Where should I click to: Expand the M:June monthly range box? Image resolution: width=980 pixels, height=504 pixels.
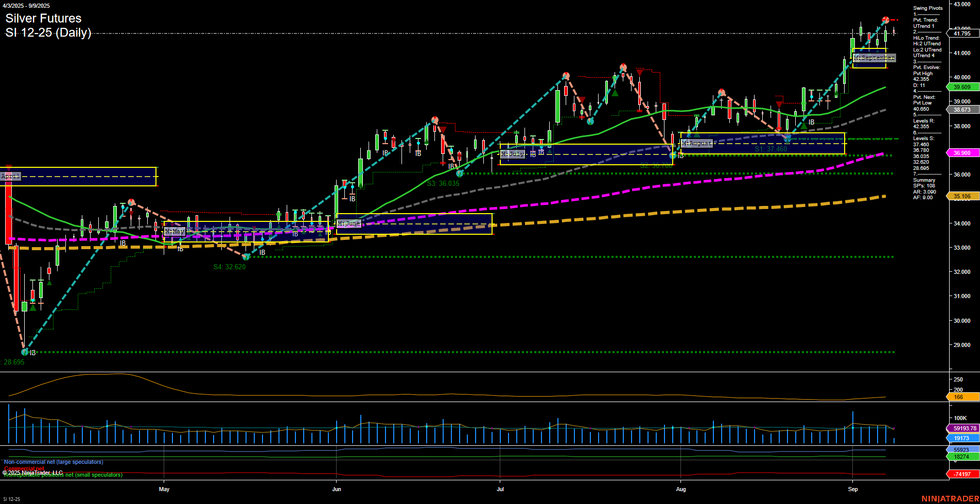coord(348,223)
